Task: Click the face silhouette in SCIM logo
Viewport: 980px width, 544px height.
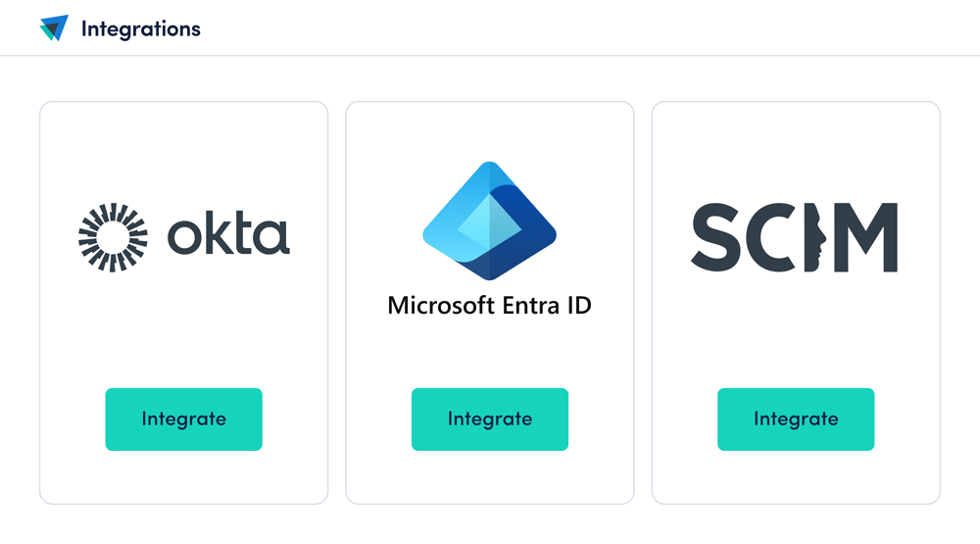Action: click(x=815, y=237)
